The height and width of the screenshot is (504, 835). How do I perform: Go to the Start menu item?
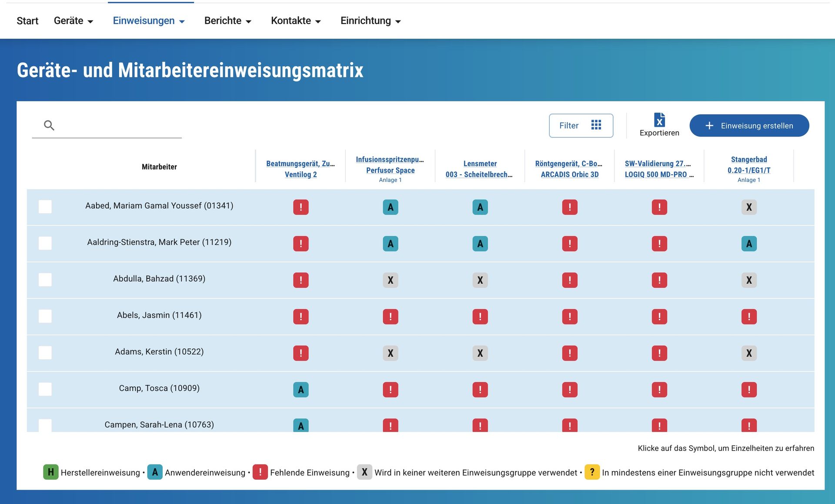[27, 21]
